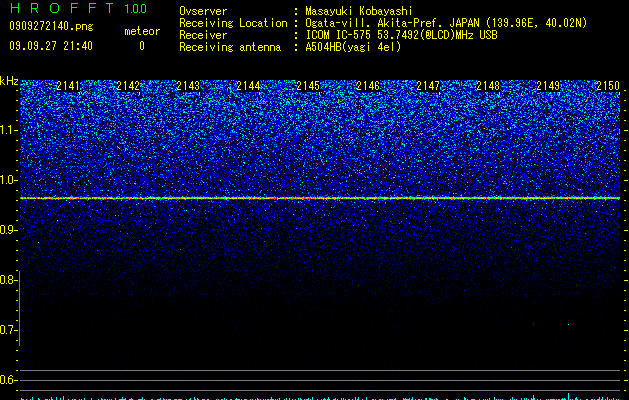Click the 0.9 kHz axis label
The width and height of the screenshot is (629, 400).
(8, 230)
